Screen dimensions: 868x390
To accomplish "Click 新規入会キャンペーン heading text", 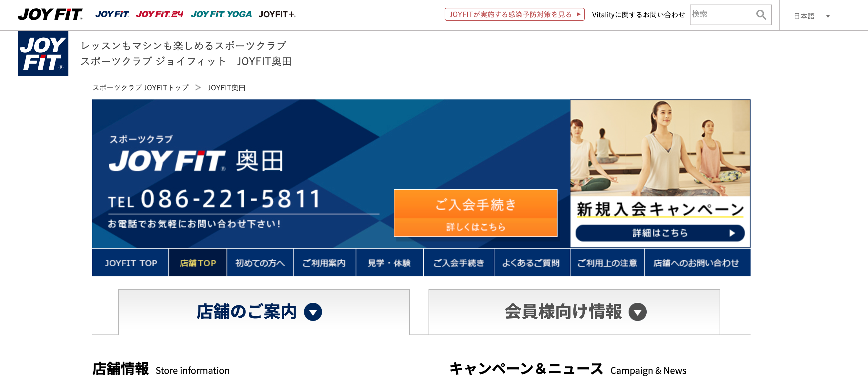I will coord(660,209).
